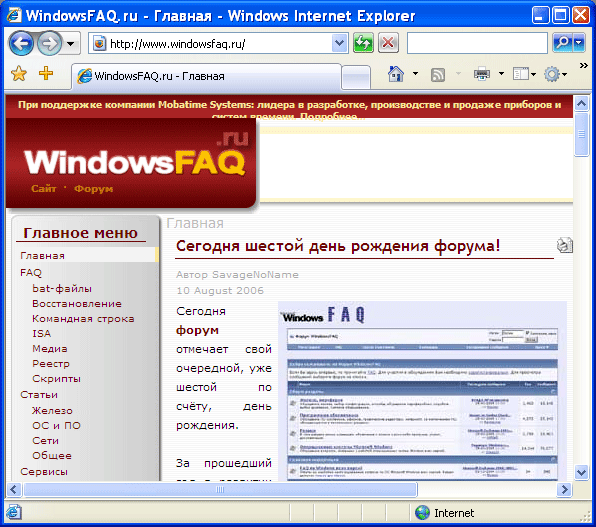Open Общее menu item

click(52, 456)
